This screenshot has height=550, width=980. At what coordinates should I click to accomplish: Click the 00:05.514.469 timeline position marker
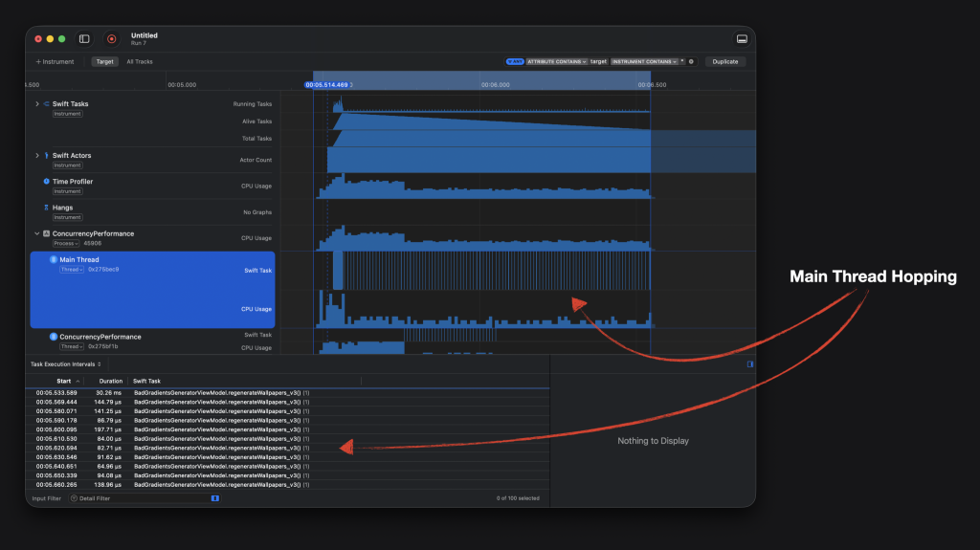[x=327, y=85]
